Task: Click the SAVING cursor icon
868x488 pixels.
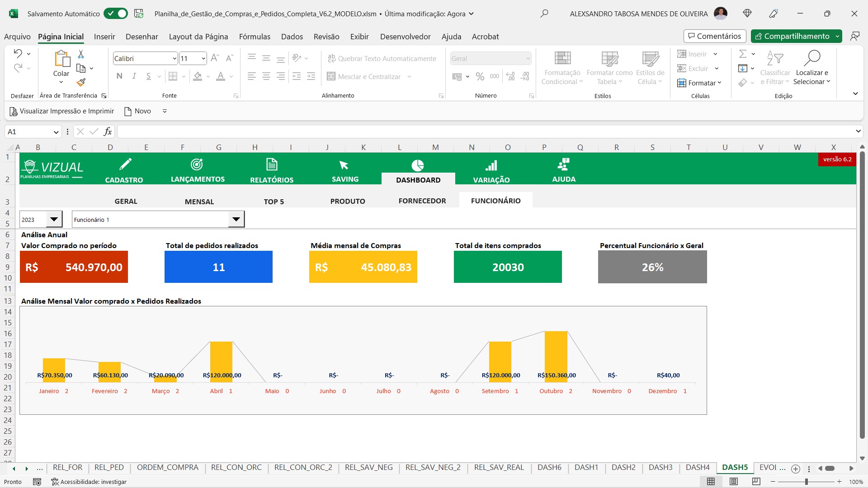Action: [x=344, y=165]
